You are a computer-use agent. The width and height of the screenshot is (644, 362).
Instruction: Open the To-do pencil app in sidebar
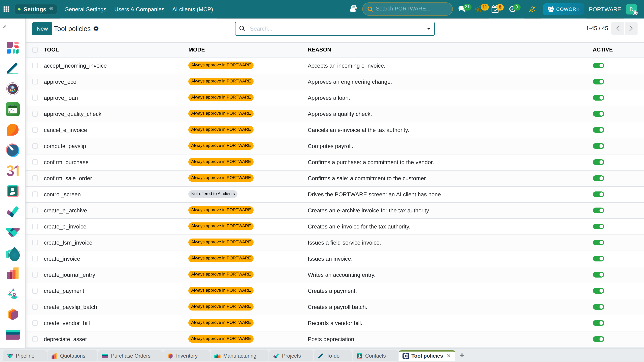click(12, 68)
